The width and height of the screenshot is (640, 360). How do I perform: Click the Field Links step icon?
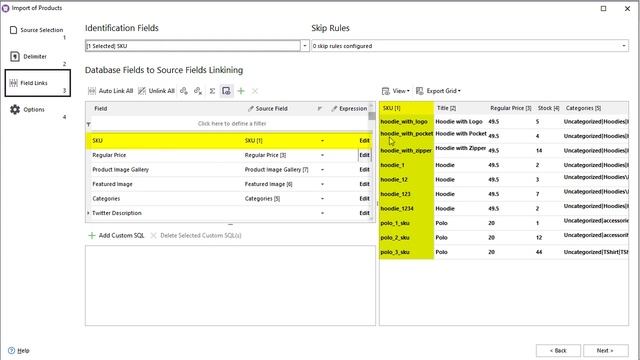[13, 83]
